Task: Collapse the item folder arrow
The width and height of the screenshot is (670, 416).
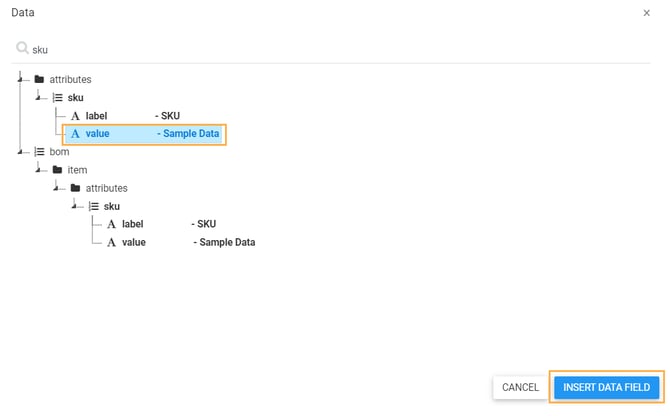Action: [x=39, y=168]
